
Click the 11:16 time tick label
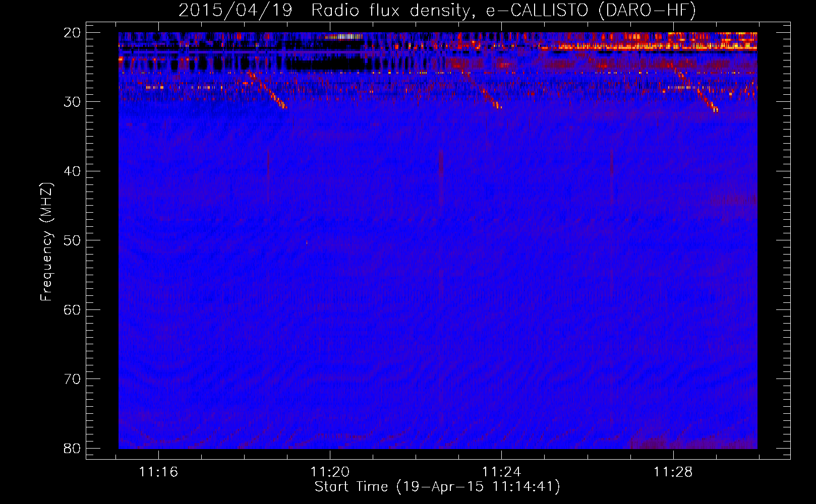[x=159, y=472]
